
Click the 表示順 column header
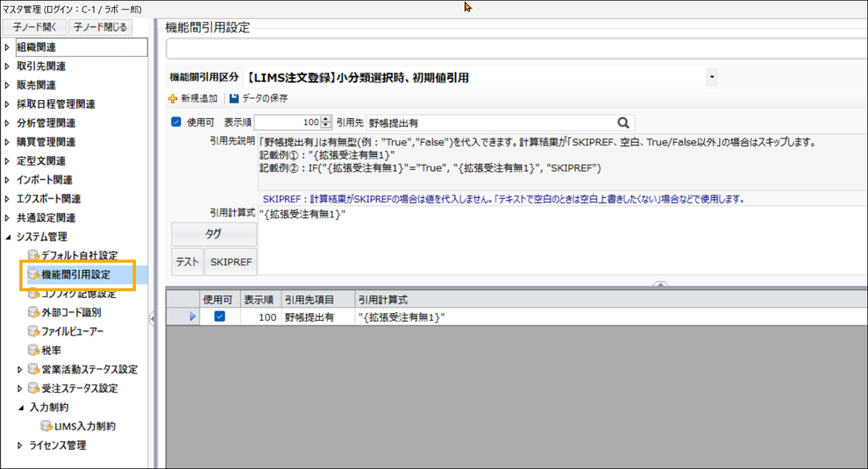[x=260, y=300]
